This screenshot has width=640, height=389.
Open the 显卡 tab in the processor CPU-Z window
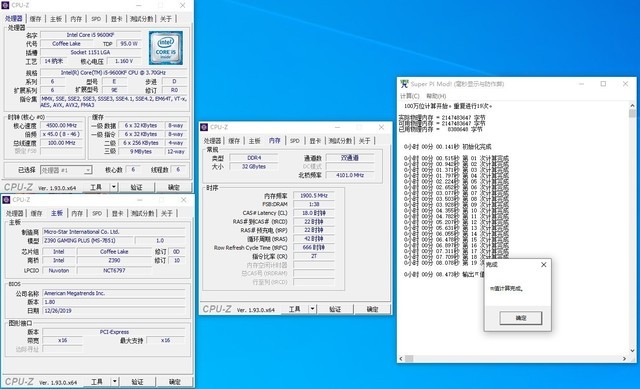pos(117,19)
